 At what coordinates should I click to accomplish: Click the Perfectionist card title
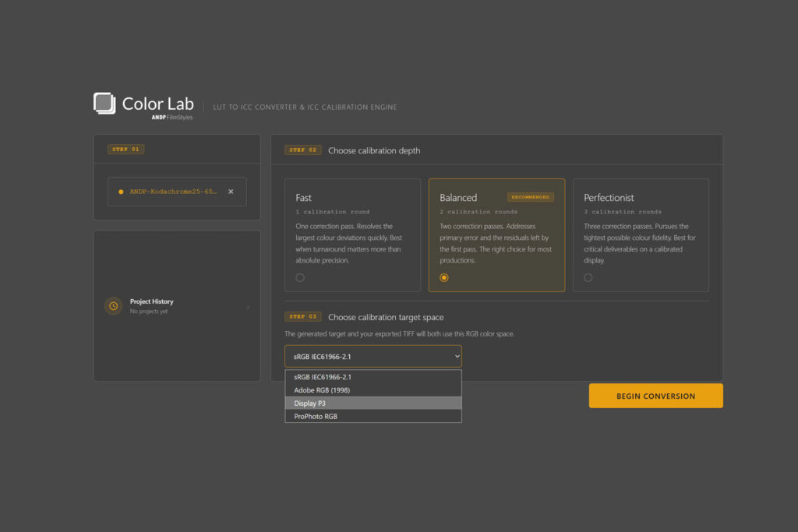pos(609,197)
